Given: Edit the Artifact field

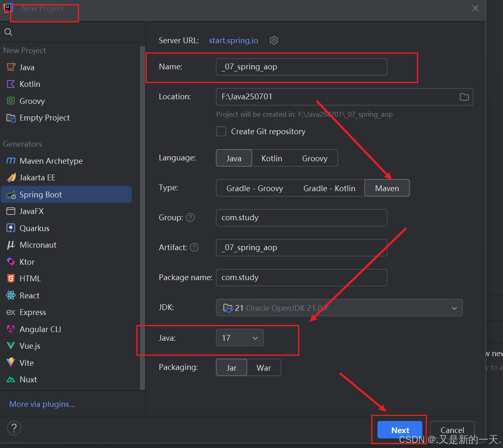Looking at the screenshot, I should click(302, 248).
